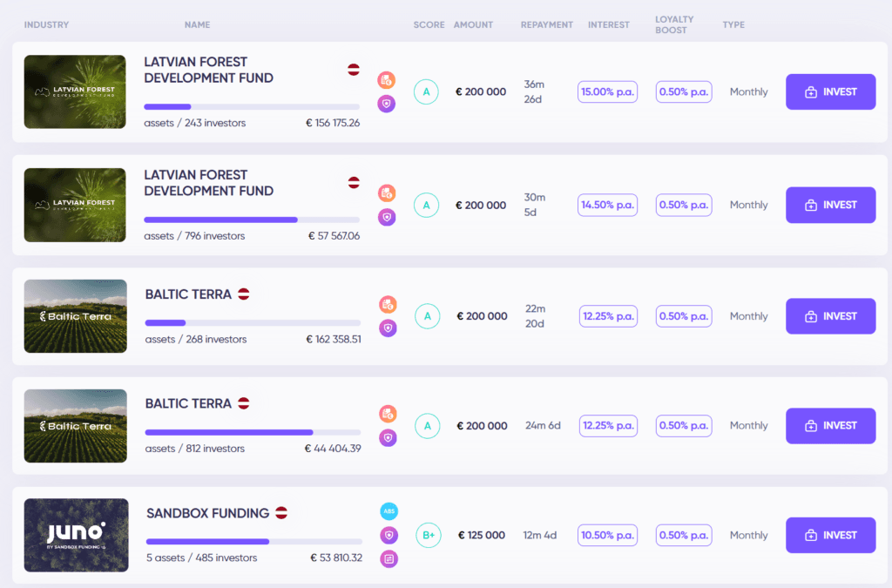Click the 12.25% p.a. pill in the 812-investor row

[608, 426]
